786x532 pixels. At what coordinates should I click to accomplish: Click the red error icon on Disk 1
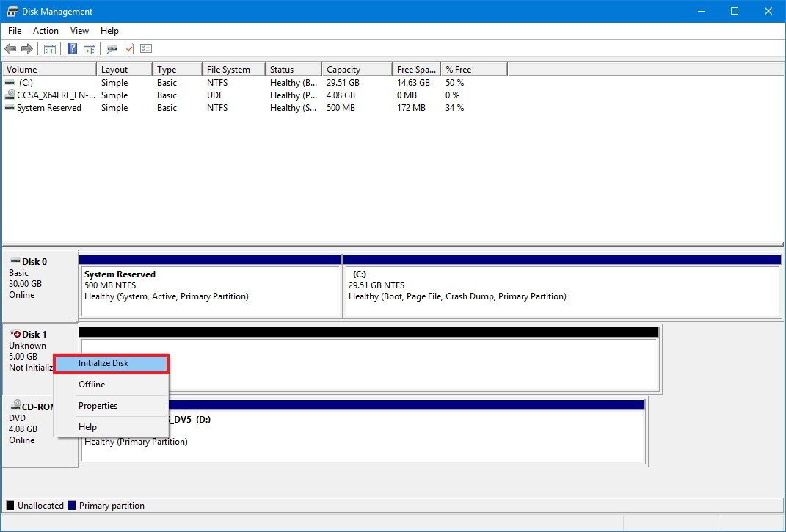[x=15, y=333]
